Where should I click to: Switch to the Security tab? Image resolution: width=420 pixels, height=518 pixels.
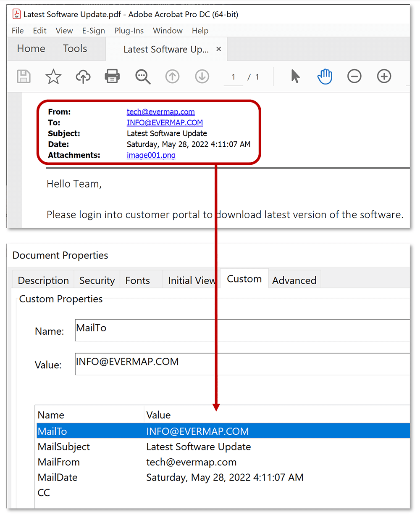tap(97, 280)
